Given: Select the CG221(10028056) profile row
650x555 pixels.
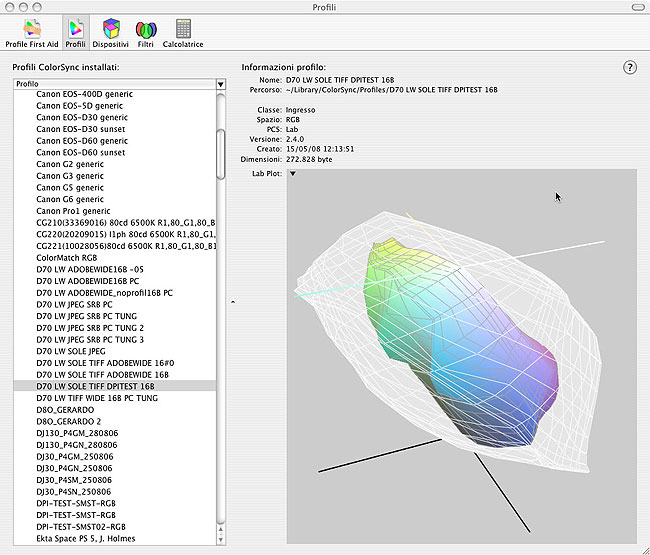Looking at the screenshot, I should [115, 246].
